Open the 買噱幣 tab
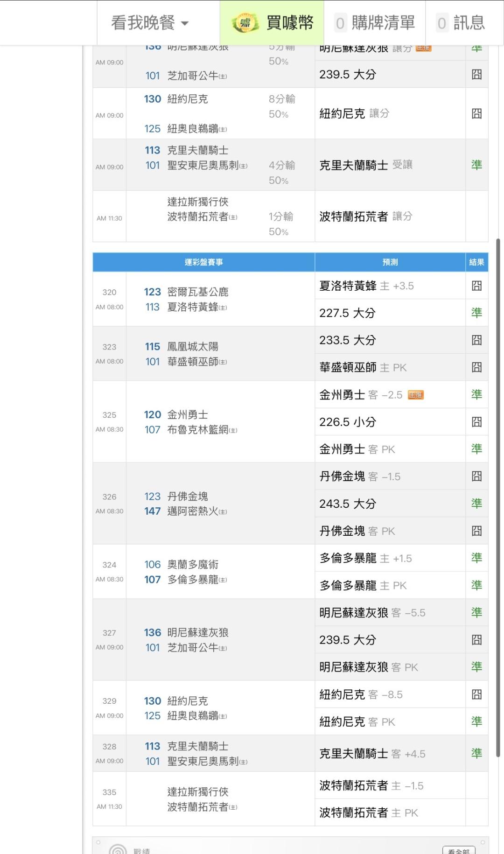 coord(272,23)
